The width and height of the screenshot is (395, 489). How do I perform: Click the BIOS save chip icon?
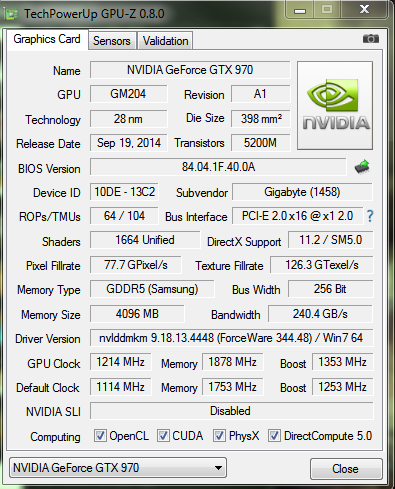pos(362,167)
